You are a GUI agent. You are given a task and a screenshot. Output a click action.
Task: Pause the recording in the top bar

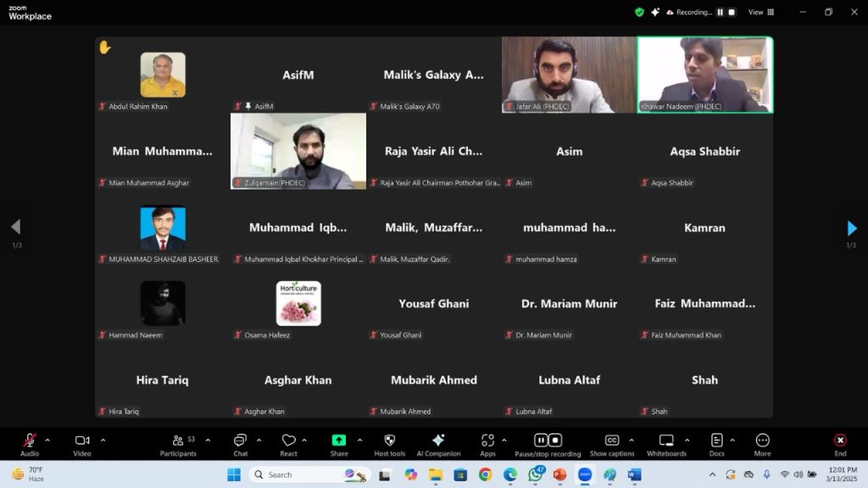pyautogui.click(x=721, y=12)
